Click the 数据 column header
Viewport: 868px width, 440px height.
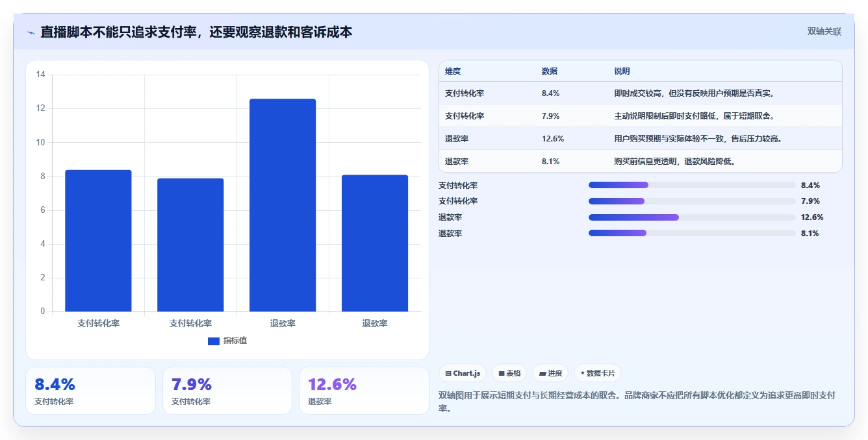(x=550, y=71)
